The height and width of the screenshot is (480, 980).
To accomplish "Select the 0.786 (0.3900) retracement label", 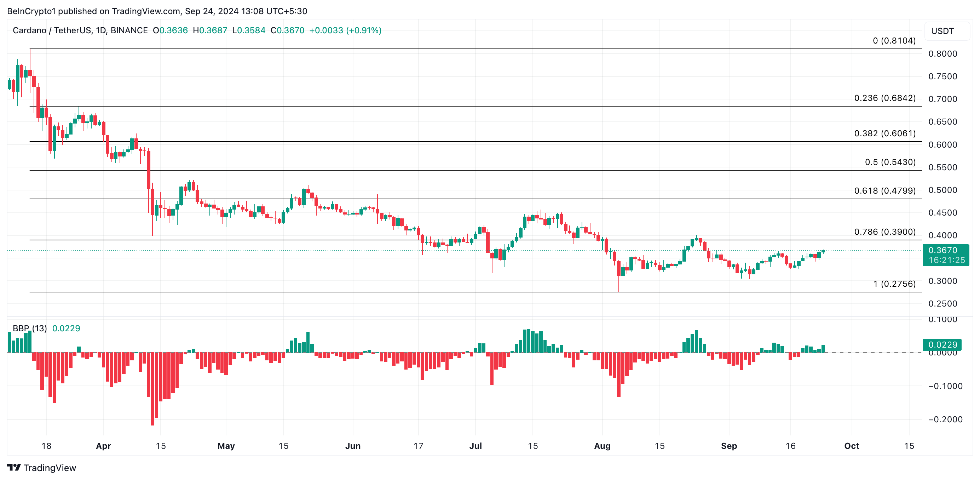I will (884, 232).
